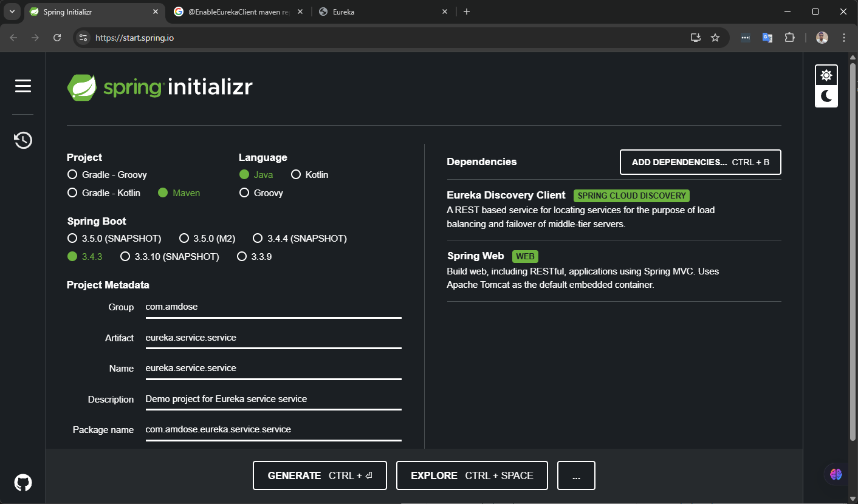Open the brain assistant floating icon

[836, 474]
